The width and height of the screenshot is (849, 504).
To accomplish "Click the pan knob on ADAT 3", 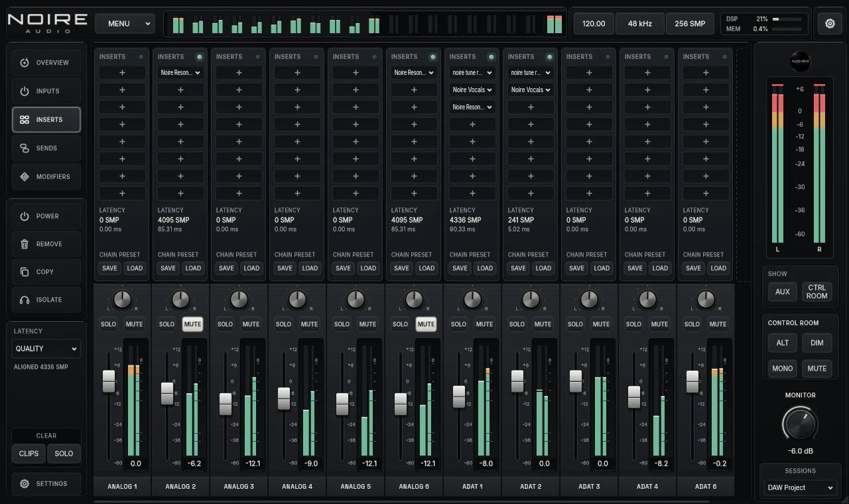I will pyautogui.click(x=589, y=300).
